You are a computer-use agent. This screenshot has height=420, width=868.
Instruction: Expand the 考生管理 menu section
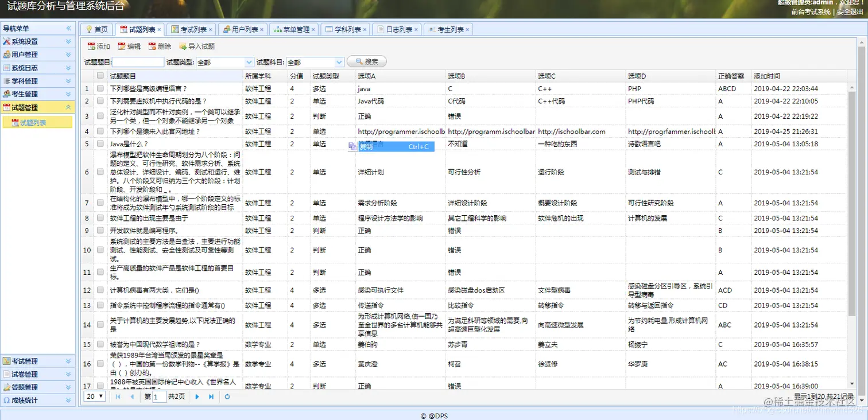[68, 94]
